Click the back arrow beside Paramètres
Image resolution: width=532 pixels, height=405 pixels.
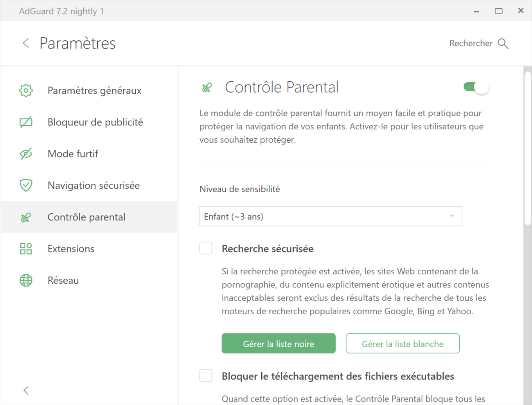[26, 43]
